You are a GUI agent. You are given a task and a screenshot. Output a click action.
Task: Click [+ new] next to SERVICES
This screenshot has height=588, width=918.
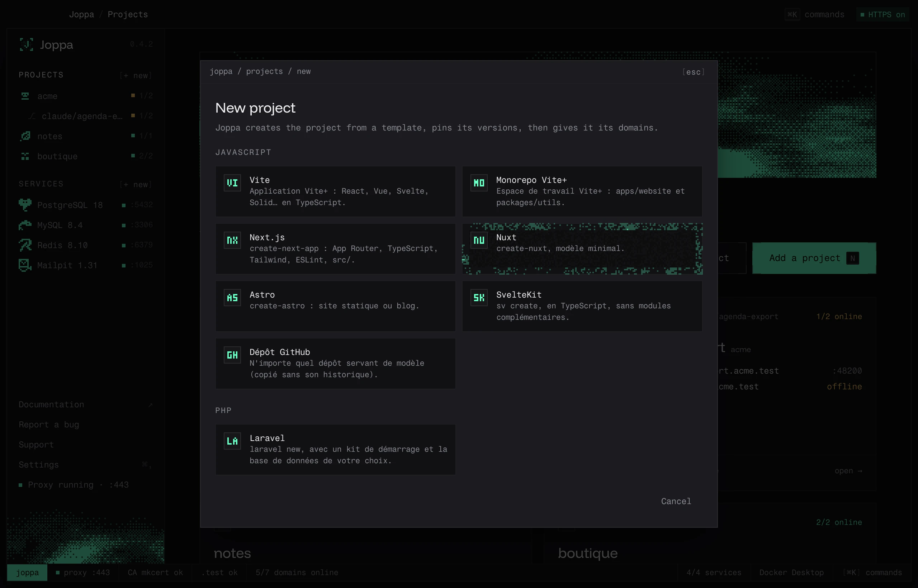136,184
